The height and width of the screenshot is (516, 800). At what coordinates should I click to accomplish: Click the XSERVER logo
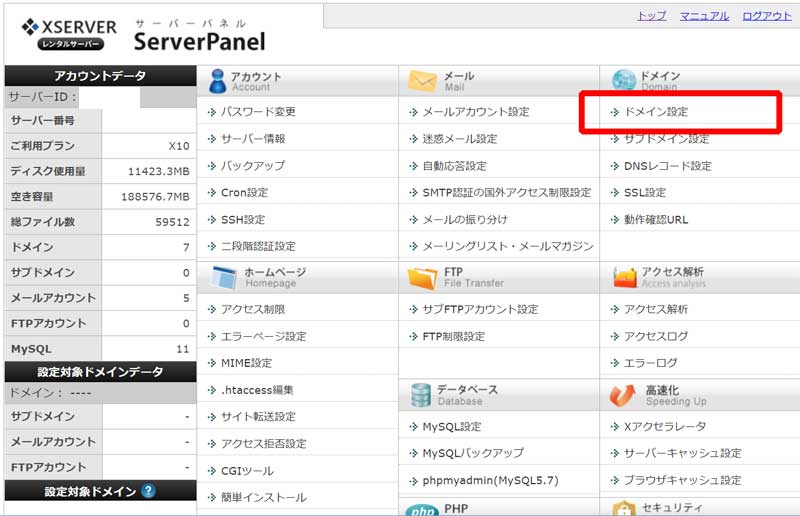(x=68, y=34)
